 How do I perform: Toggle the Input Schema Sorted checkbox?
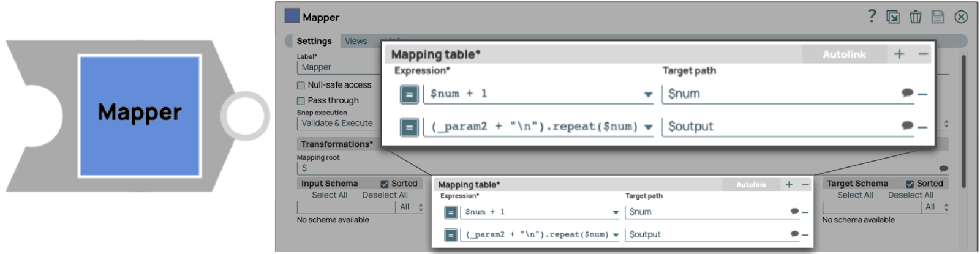[385, 184]
